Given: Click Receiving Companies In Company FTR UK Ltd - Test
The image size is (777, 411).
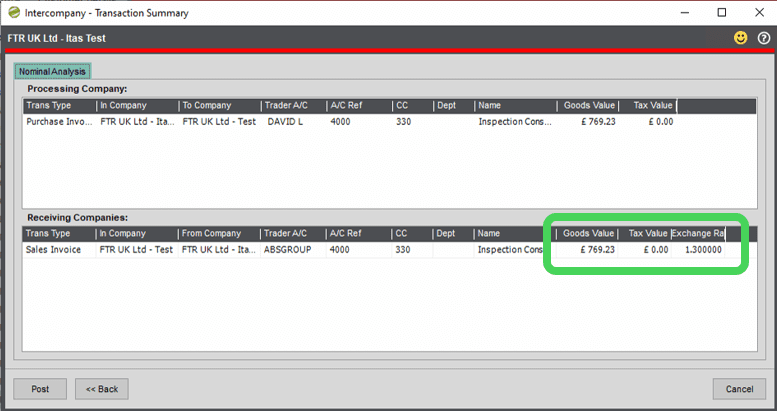Looking at the screenshot, I should click(136, 249).
